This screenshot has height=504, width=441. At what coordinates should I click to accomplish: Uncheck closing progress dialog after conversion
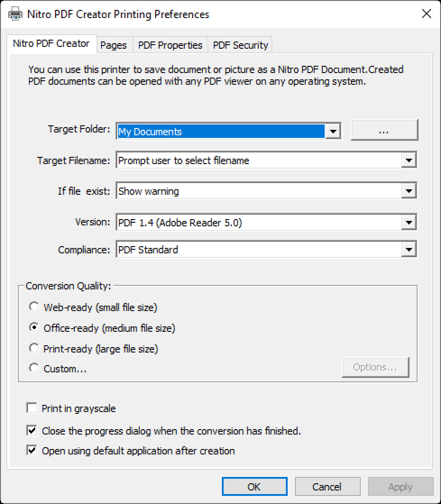click(x=31, y=431)
